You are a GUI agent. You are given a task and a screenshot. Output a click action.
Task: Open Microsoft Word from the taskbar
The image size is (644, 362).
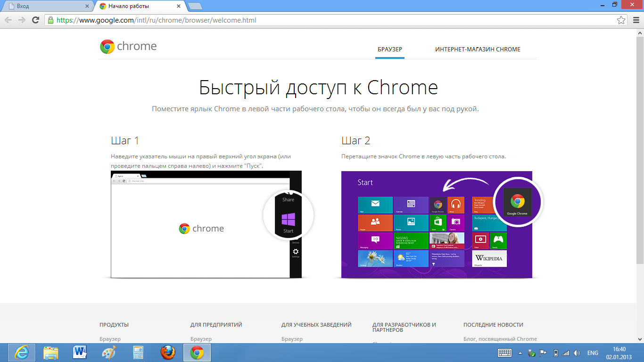click(80, 353)
